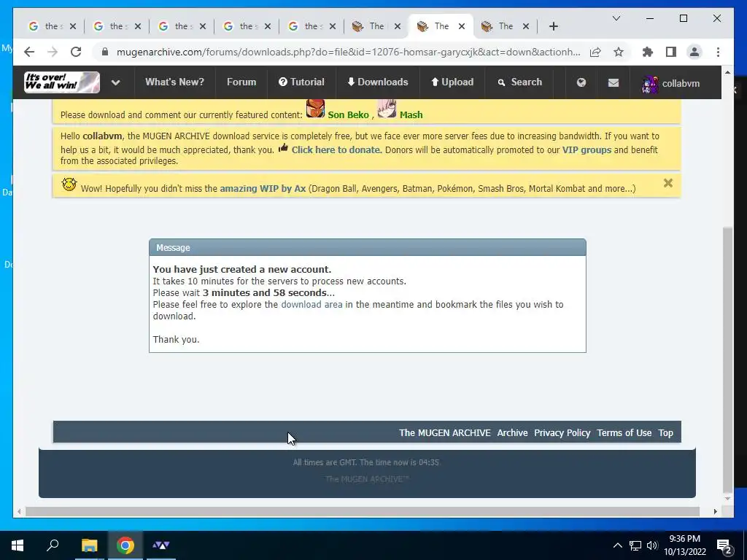Viewport: 747px width, 560px height.
Task: Open the globe notifications icon in navbar
Action: (581, 82)
